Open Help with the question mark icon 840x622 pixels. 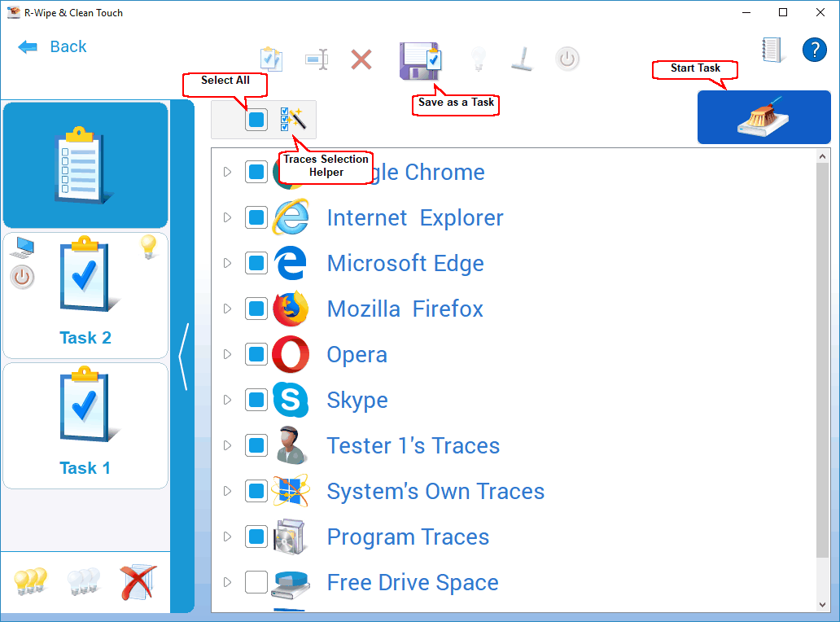pos(814,50)
